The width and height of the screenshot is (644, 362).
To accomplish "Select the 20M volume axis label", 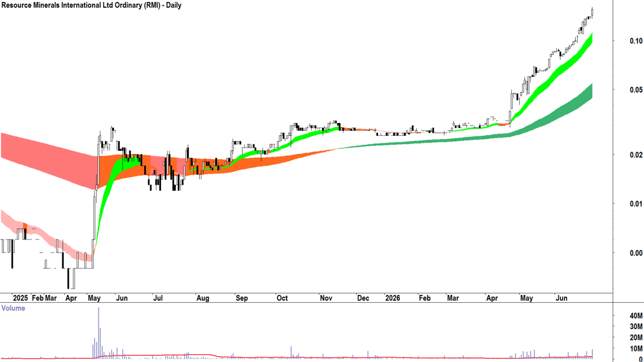I will pyautogui.click(x=636, y=338).
